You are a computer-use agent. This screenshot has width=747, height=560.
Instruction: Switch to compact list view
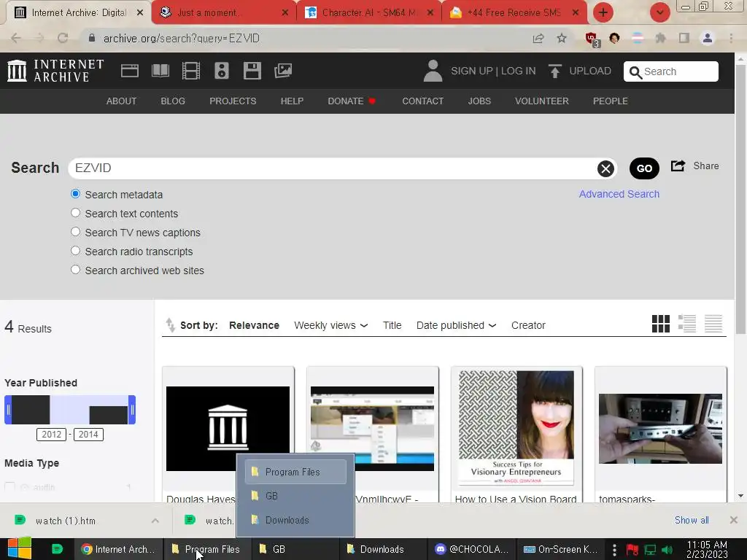pos(713,324)
